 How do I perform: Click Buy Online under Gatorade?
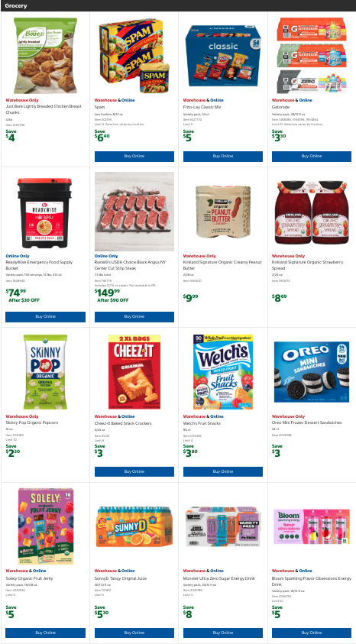(312, 157)
